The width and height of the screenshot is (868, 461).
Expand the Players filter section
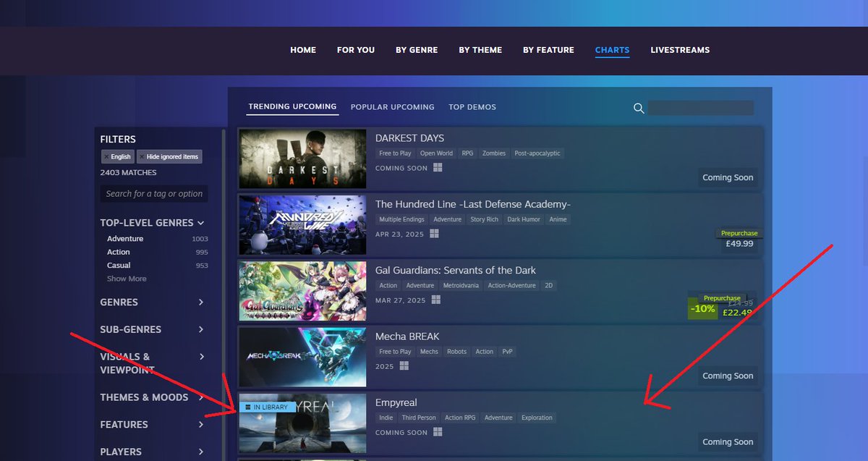pos(201,452)
